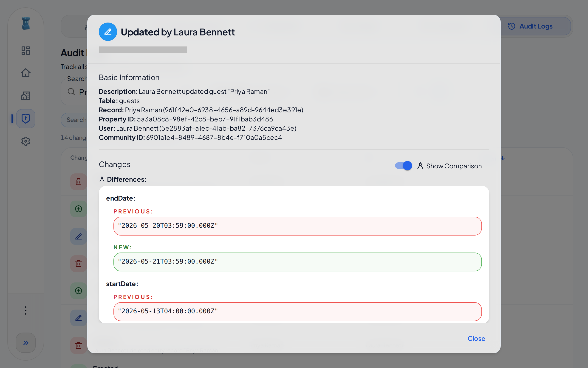This screenshot has width=588, height=368.
Task: Click the Property ID value text
Action: pos(205,119)
